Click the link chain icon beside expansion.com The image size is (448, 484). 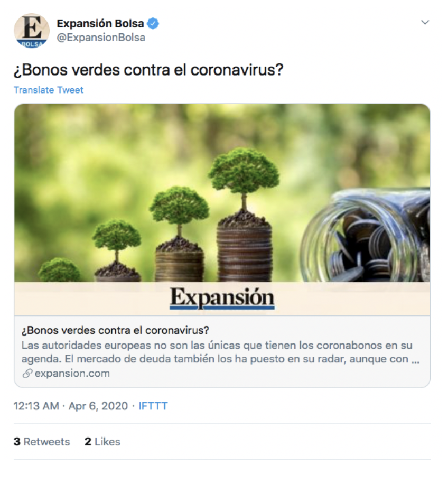click(x=27, y=374)
